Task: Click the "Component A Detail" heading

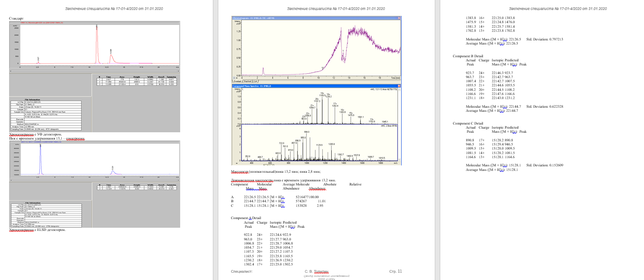Action: point(246,218)
